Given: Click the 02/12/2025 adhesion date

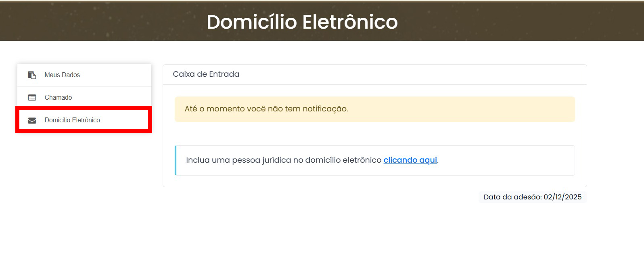Looking at the screenshot, I should [562, 197].
